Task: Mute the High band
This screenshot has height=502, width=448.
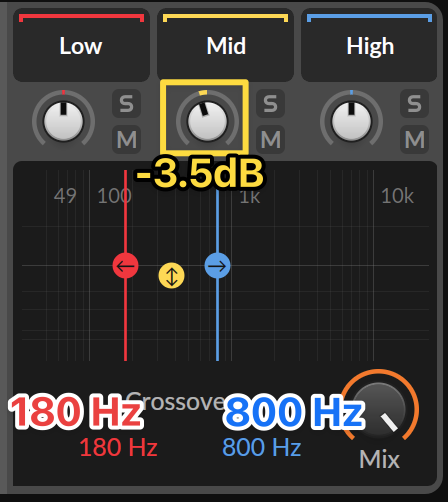Action: (414, 139)
